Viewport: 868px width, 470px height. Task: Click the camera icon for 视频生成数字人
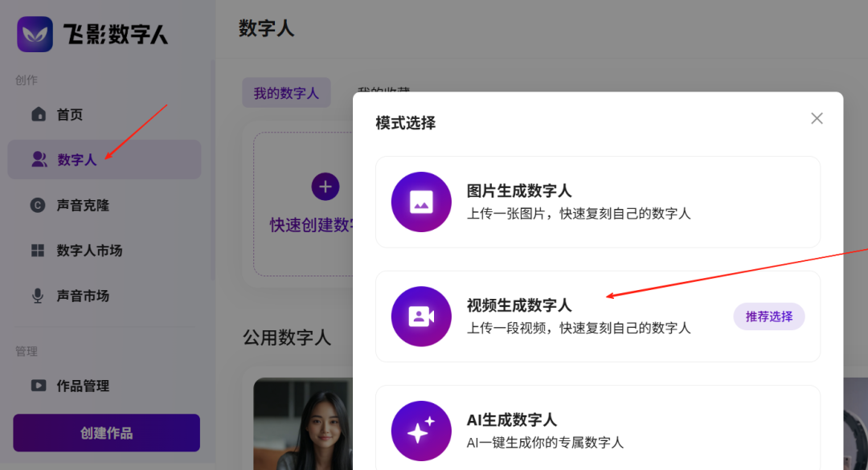[421, 317]
